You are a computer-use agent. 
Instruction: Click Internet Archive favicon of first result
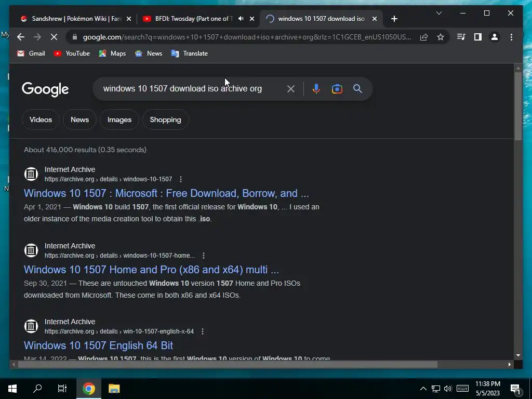coord(31,174)
